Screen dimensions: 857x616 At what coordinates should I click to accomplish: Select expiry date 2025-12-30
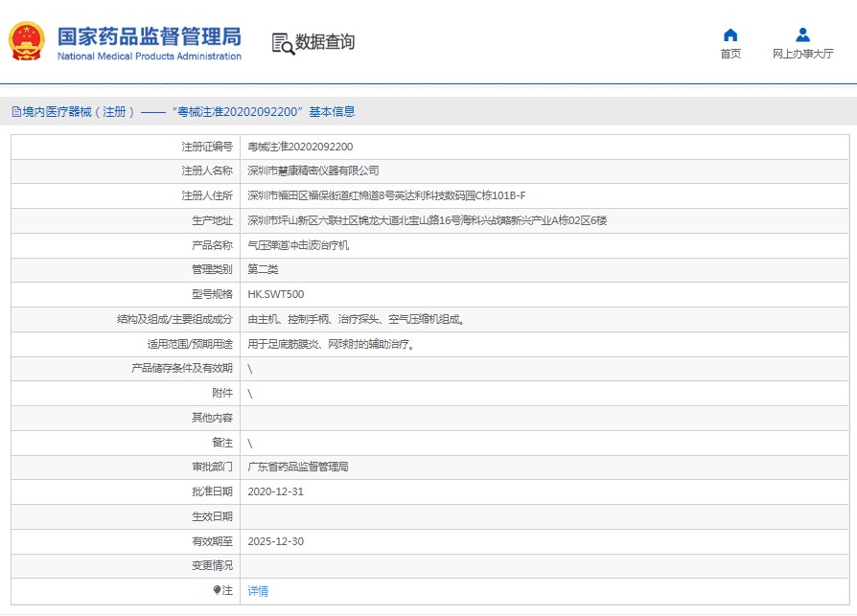click(275, 541)
